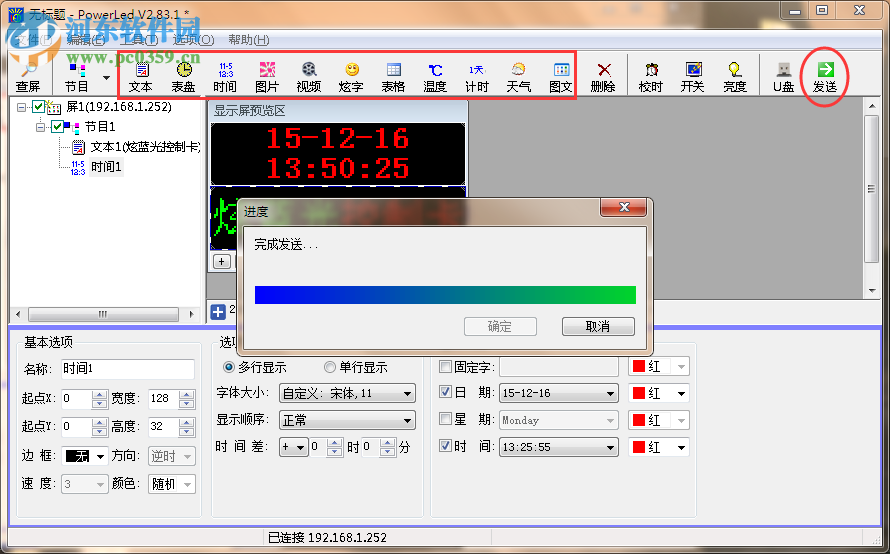
Task: Click status text 已连接 192.168.1.252
Action: click(x=328, y=537)
